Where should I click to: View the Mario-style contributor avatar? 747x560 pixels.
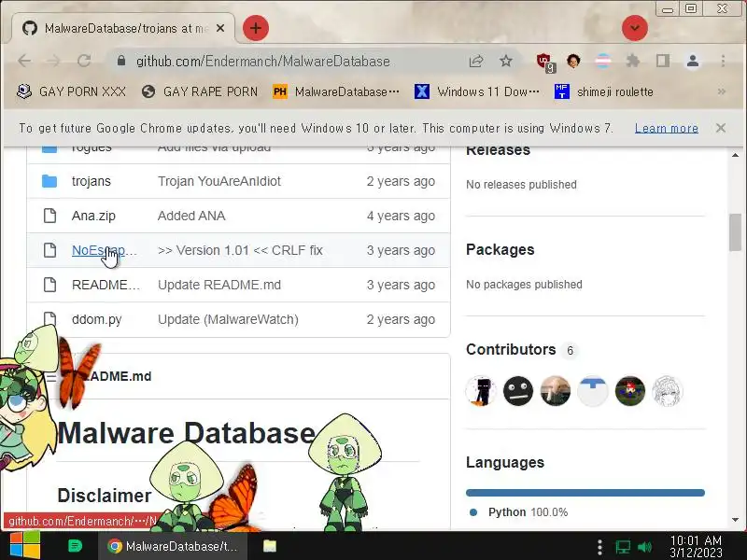click(629, 391)
